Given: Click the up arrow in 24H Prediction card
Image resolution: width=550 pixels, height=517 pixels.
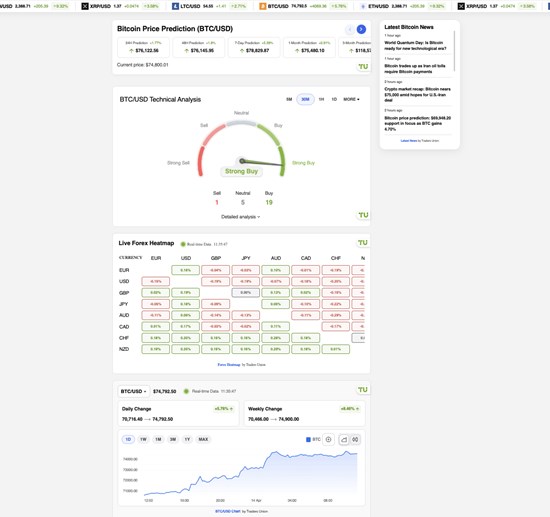Looking at the screenshot, I should point(132,51).
